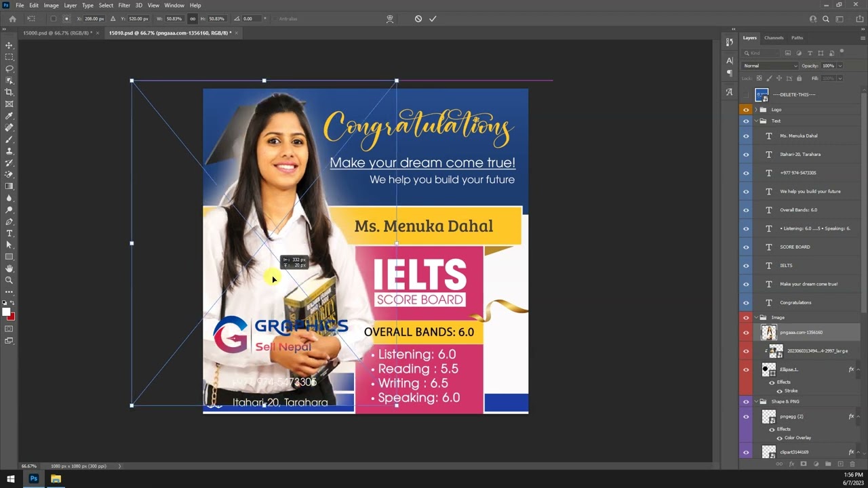This screenshot has height=488, width=868.
Task: Expand the Logo layer group
Action: point(756,110)
